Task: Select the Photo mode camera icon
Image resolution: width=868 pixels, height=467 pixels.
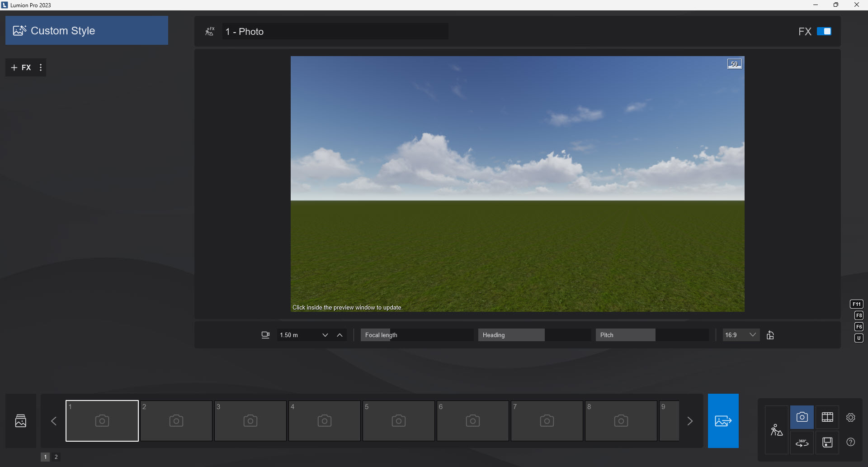Action: coord(801,417)
